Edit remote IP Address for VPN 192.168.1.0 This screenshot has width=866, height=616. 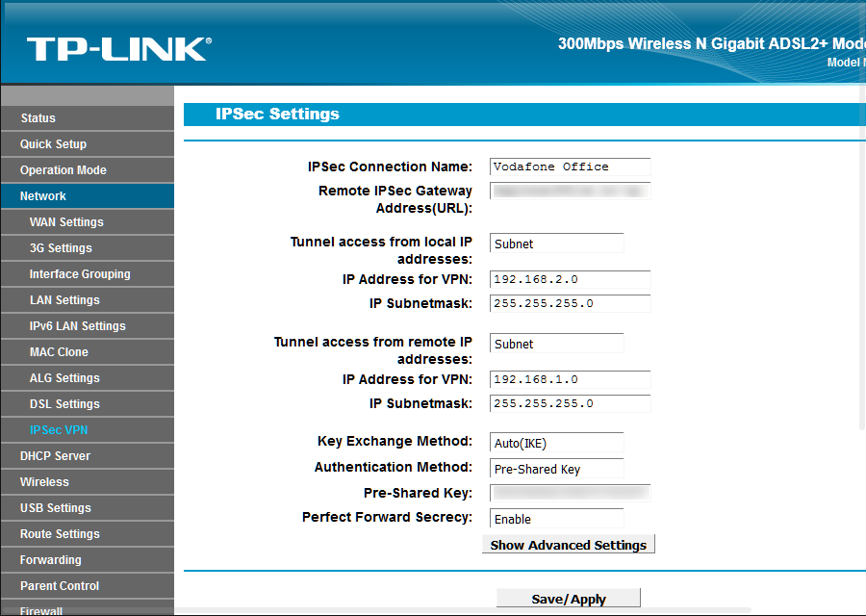click(570, 379)
